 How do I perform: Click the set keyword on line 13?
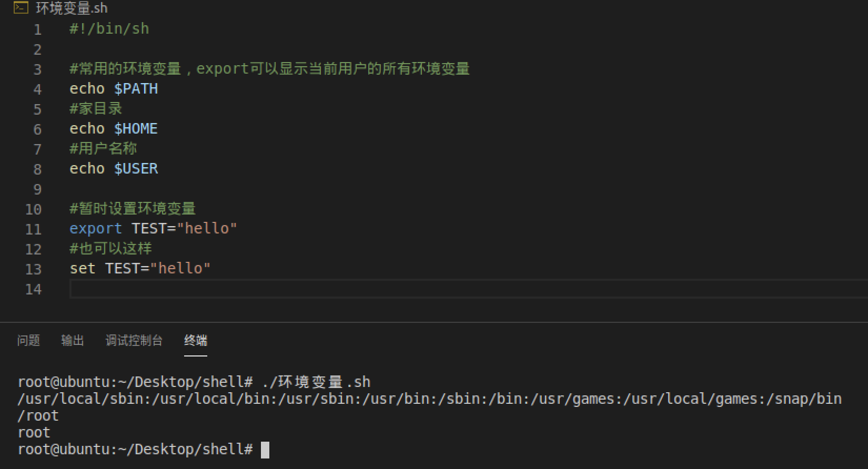coord(83,269)
